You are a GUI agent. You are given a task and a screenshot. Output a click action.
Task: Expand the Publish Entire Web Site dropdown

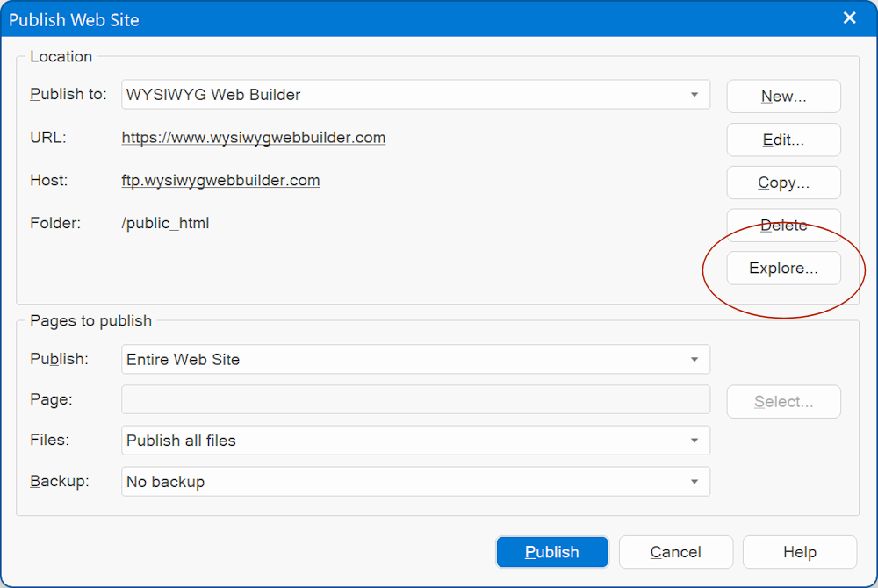(x=415, y=359)
